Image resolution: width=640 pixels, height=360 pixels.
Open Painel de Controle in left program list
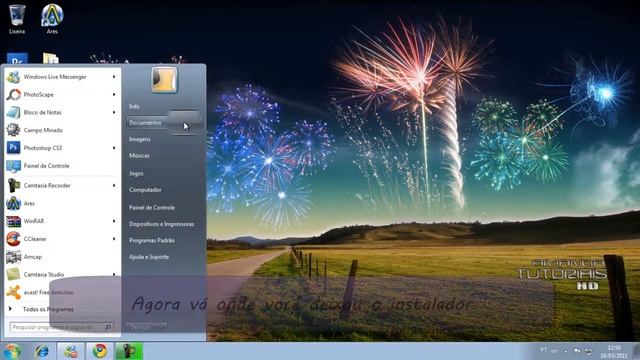pyautogui.click(x=62, y=166)
